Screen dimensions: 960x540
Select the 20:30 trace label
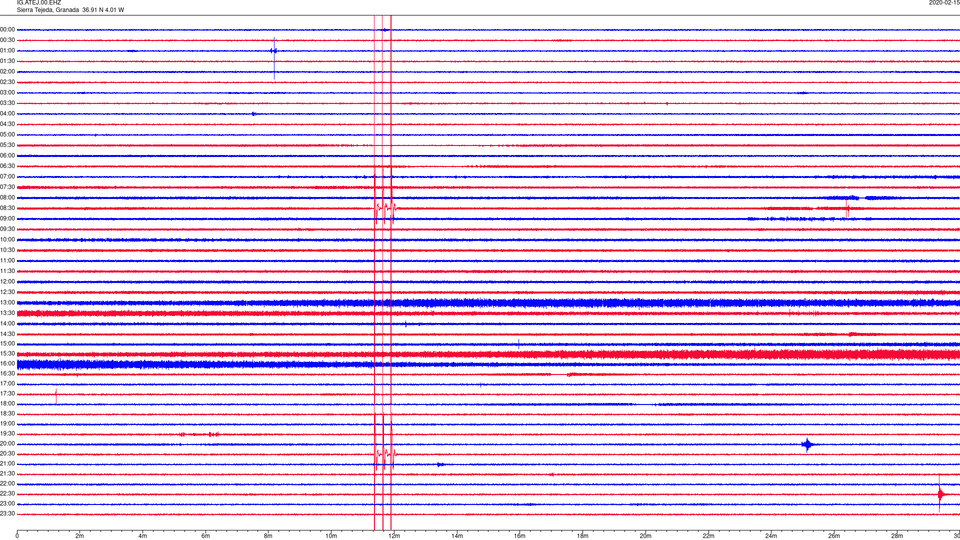[7, 454]
